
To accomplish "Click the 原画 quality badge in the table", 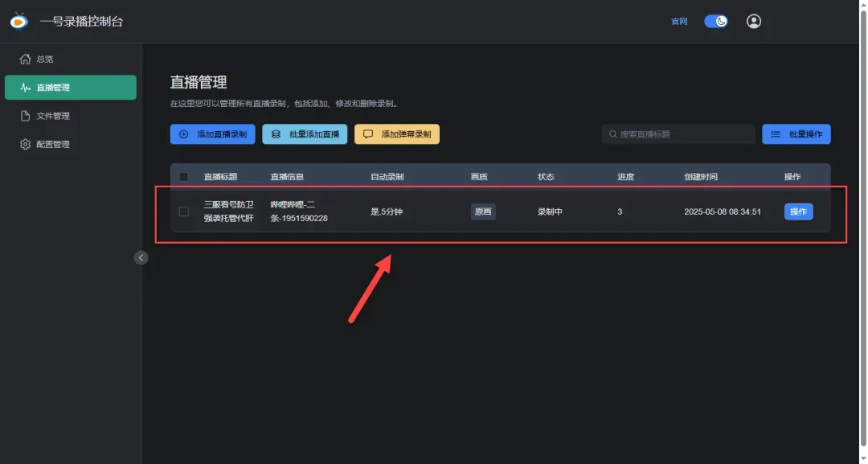I will click(483, 211).
